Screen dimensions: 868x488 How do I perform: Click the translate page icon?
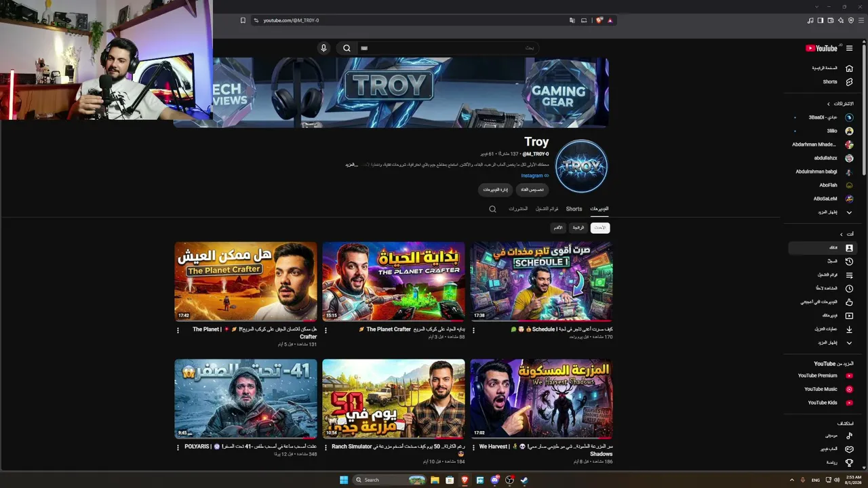tap(572, 20)
